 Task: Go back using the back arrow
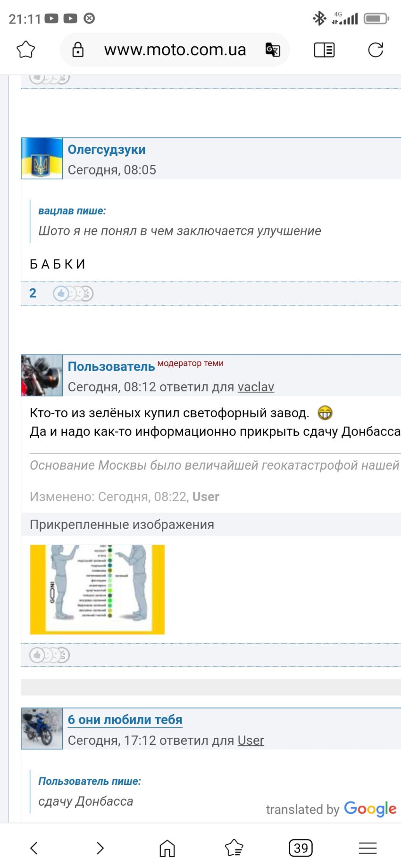click(x=34, y=848)
